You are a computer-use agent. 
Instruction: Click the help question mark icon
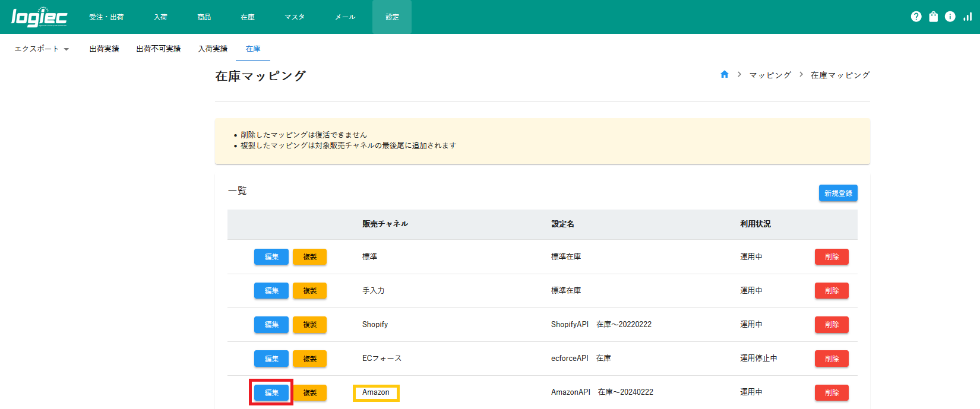(916, 17)
